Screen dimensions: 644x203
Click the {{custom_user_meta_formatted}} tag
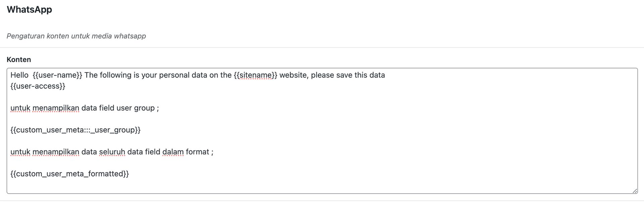(70, 174)
